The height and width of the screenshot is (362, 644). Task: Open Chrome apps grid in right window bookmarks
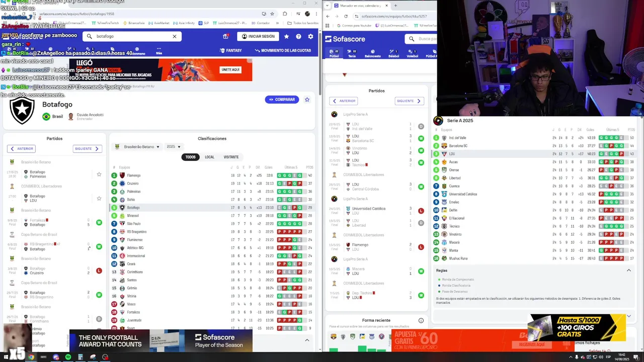[x=328, y=25]
